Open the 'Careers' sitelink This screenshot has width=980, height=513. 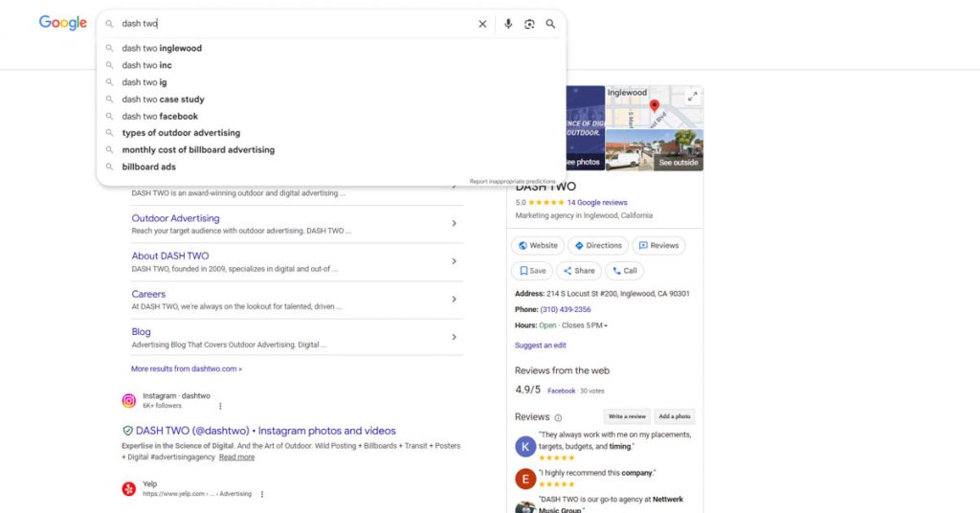pyautogui.click(x=148, y=294)
